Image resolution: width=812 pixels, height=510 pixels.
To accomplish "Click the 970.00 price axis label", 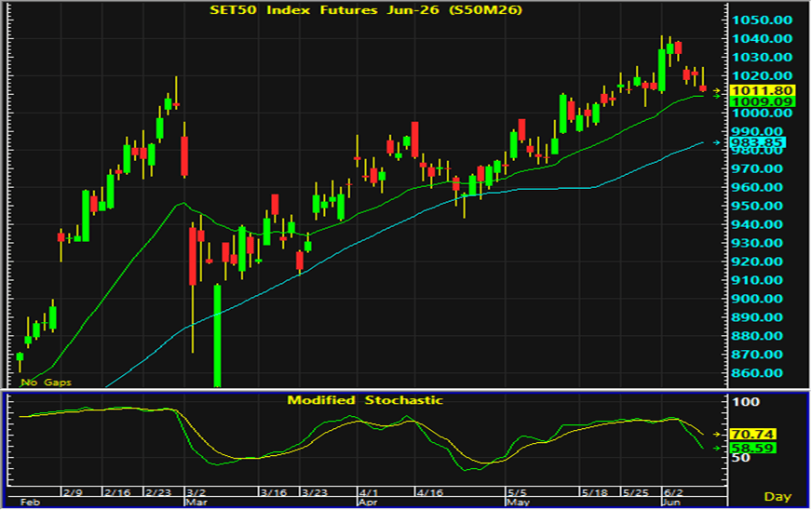I will (x=758, y=168).
